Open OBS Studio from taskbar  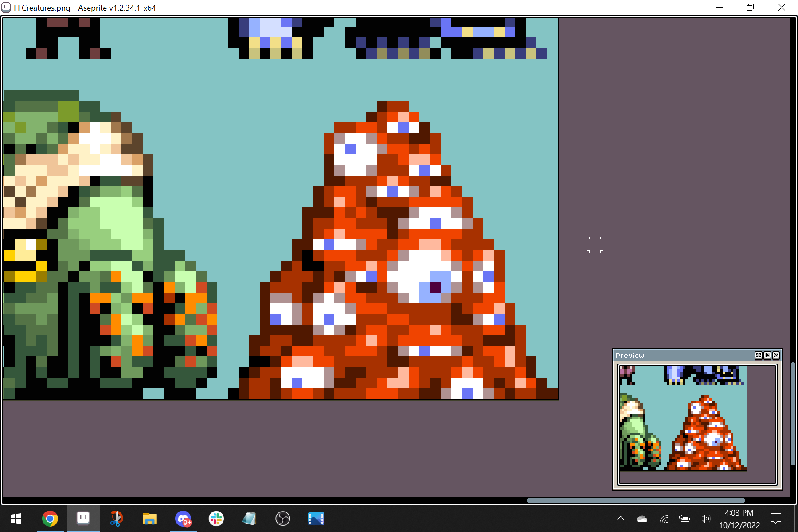(x=283, y=519)
